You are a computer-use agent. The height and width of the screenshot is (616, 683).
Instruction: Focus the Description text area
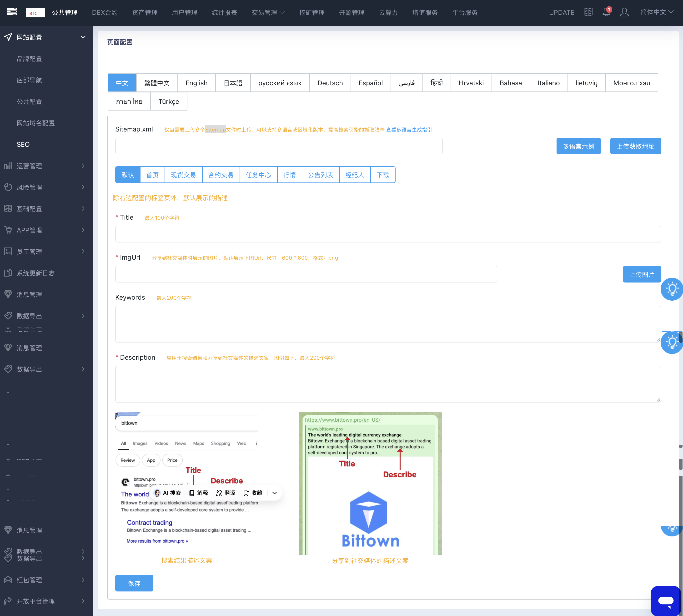tap(388, 384)
